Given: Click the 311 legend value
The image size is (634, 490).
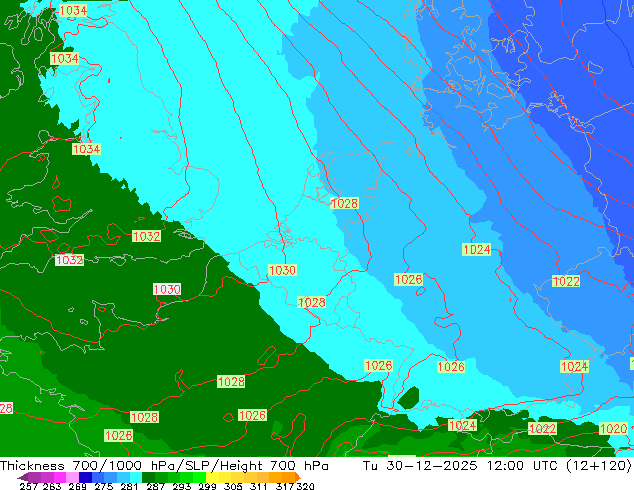Looking at the screenshot, I should click(259, 486).
